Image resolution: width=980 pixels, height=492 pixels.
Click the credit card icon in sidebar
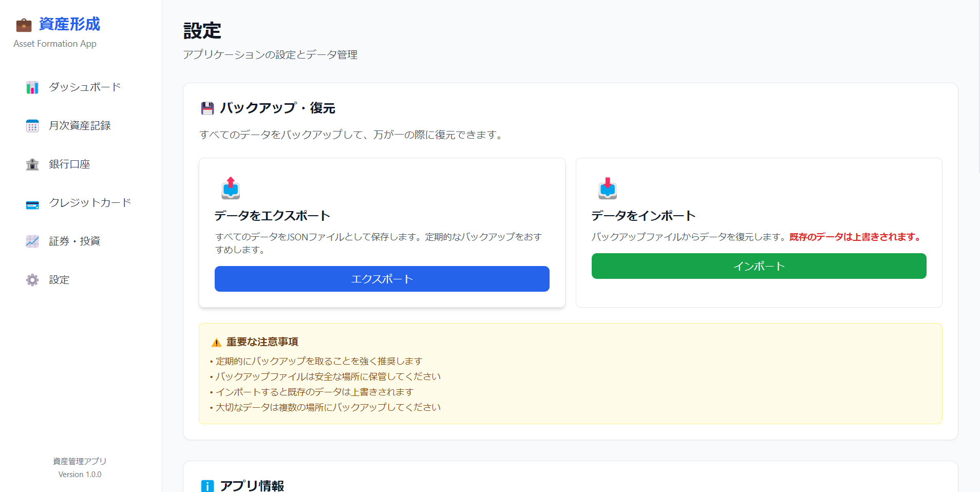tap(32, 202)
